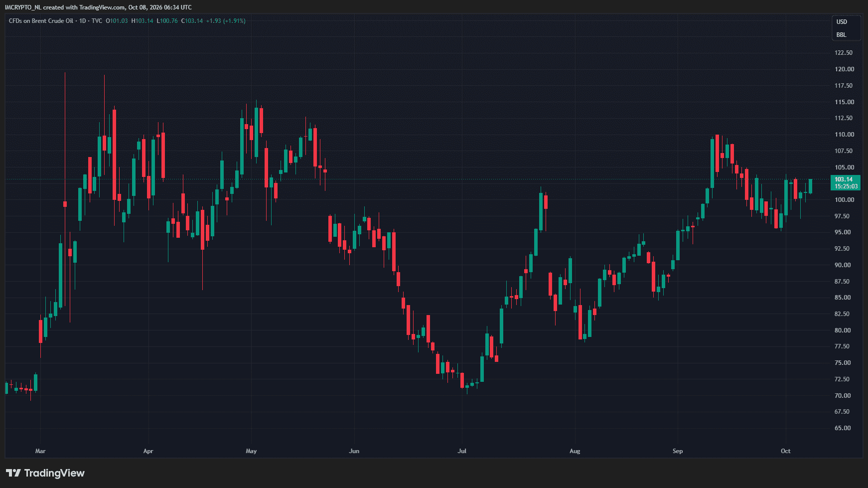
Task: Click the Jul label on the time axis
Action: (462, 451)
